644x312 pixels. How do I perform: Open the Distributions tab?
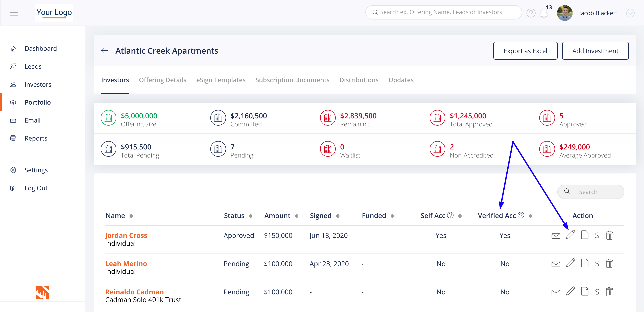click(359, 80)
